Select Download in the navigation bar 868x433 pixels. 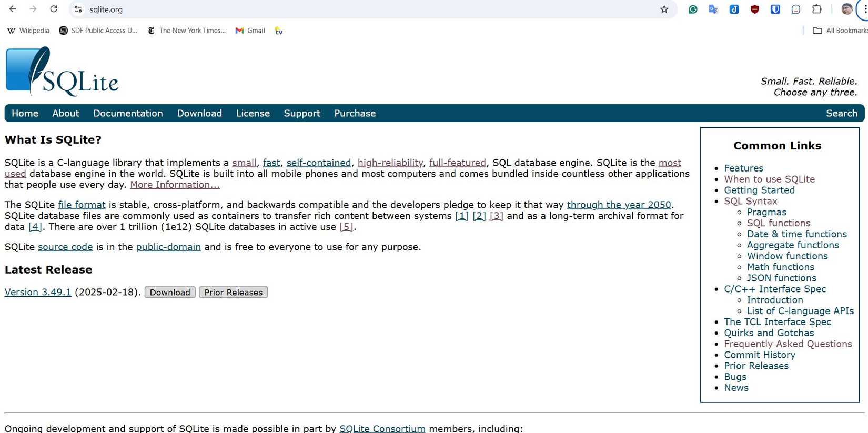[x=199, y=113]
